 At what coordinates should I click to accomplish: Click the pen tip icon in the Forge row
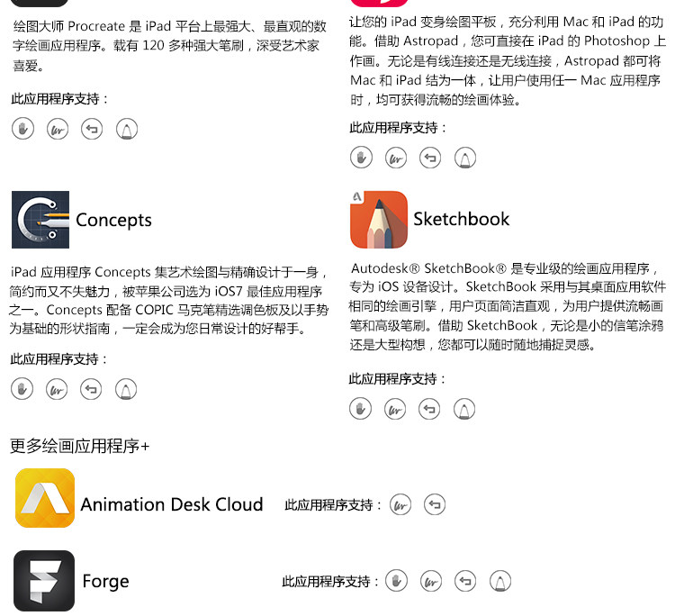coord(500,581)
